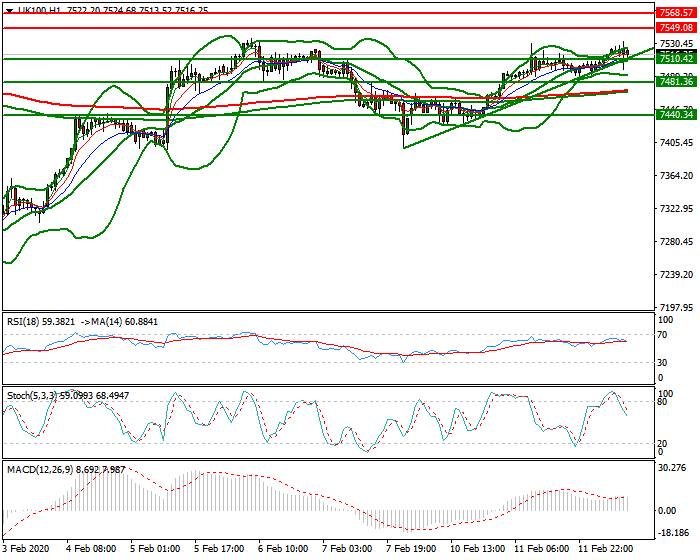The image size is (700, 560).
Task: Click the 7405.45 price scale value
Action: tap(676, 143)
